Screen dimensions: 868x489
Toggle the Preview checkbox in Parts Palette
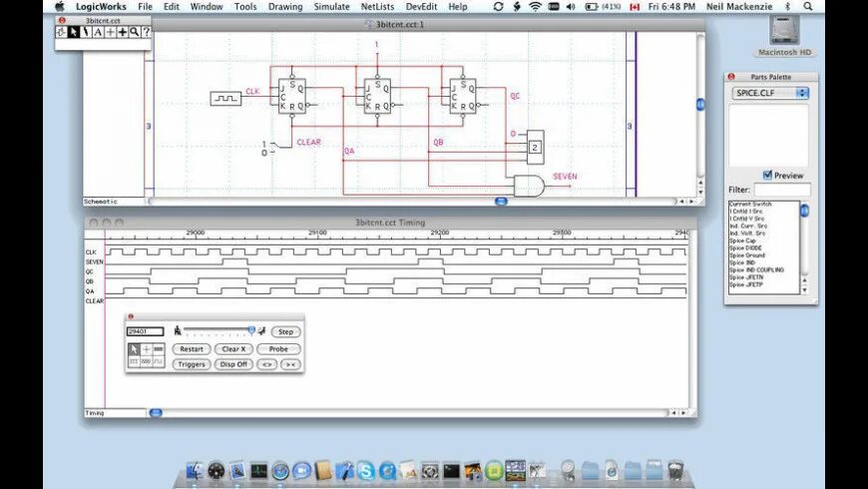(767, 175)
